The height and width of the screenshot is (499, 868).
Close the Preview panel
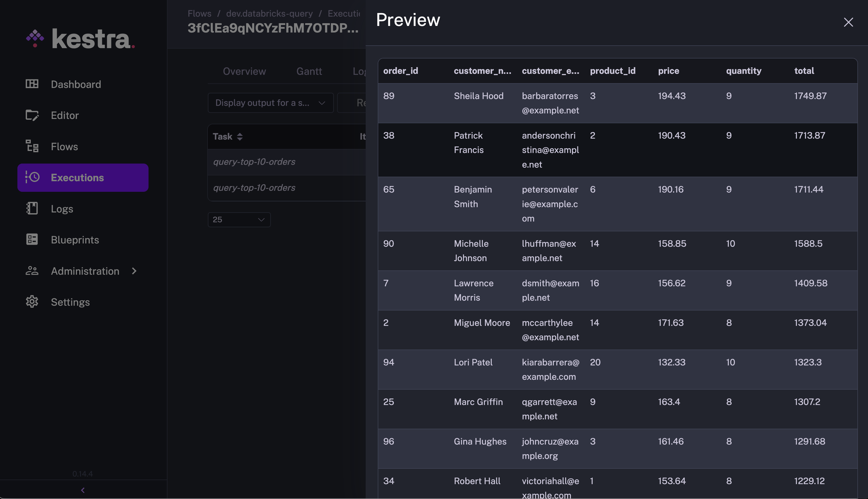pos(848,22)
